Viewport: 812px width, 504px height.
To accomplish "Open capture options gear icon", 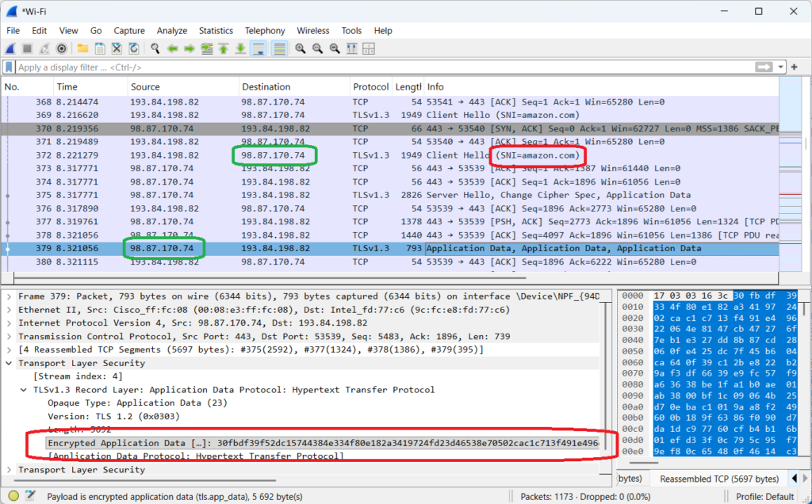I will [x=62, y=48].
